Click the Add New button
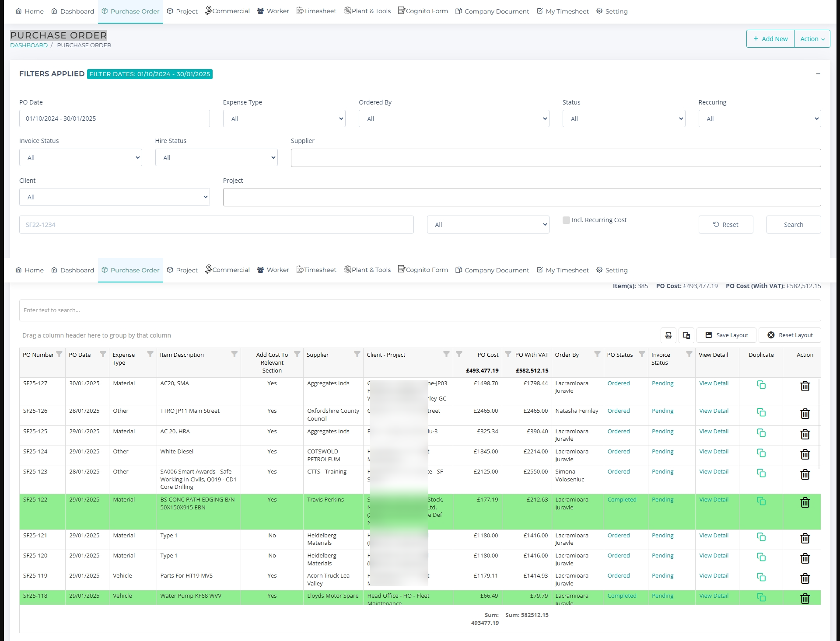This screenshot has width=840, height=641. pos(770,39)
